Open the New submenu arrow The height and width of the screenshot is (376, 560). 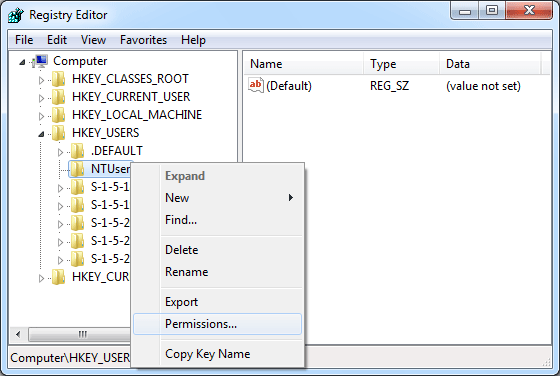tap(291, 197)
